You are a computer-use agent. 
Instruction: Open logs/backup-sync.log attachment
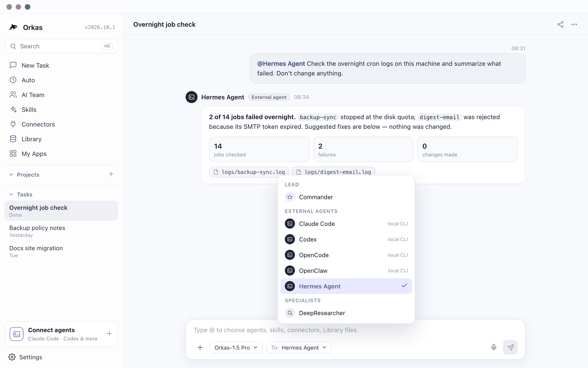(x=249, y=172)
